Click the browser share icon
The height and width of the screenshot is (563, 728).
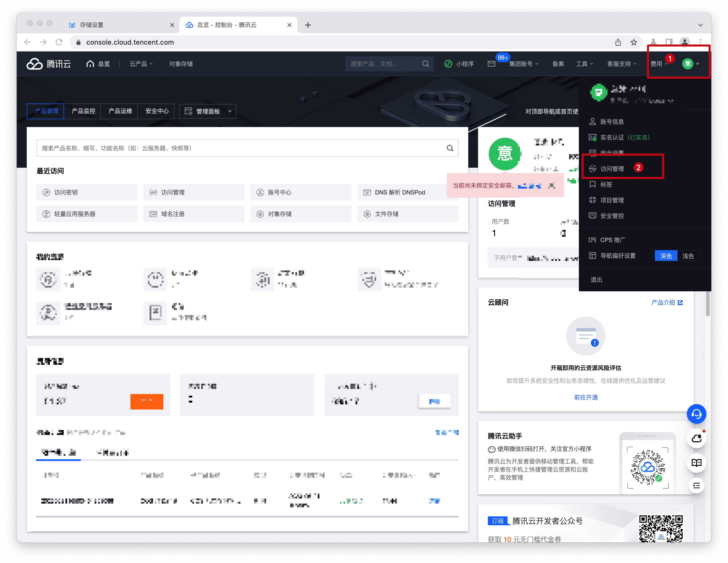click(x=618, y=42)
